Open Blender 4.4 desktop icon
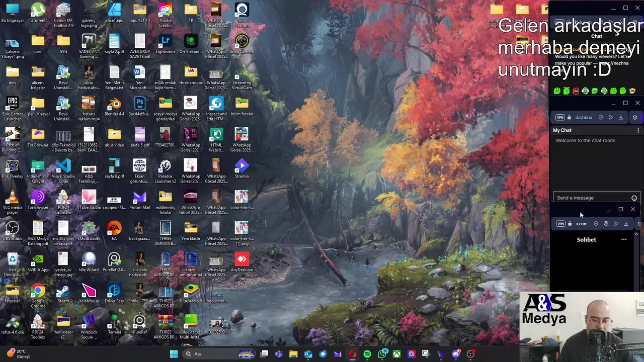Viewport: 644px width, 362px height. (x=114, y=107)
